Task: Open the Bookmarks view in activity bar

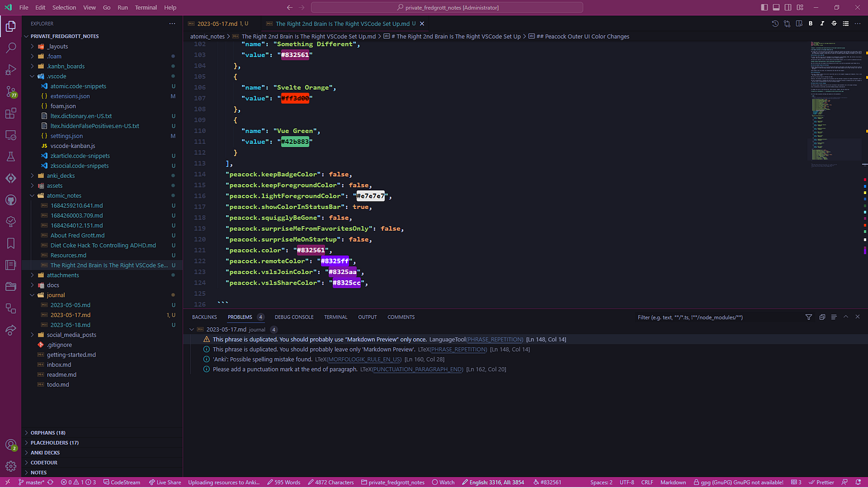Action: pos(11,243)
